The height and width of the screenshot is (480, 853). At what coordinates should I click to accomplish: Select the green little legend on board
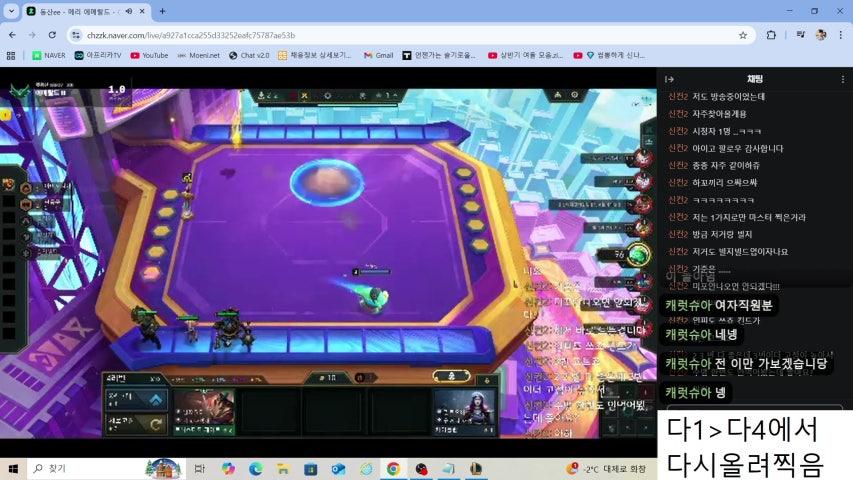[x=376, y=300]
